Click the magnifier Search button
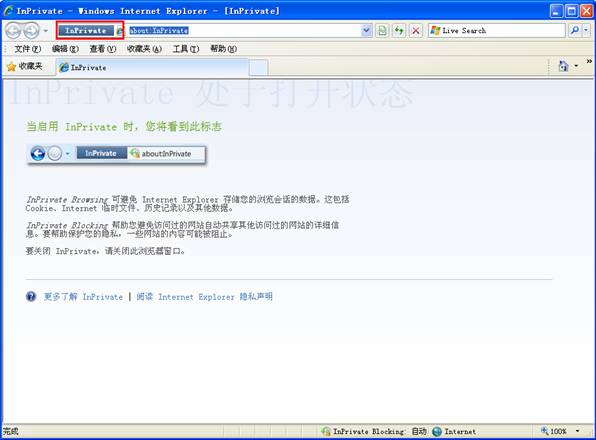Screen dimensions: 596x440 (x=575, y=30)
